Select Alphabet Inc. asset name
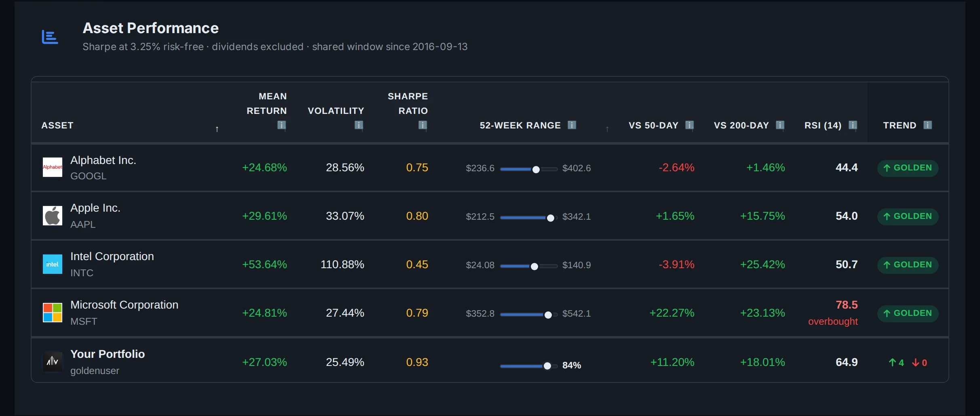This screenshot has width=980, height=416. 103,160
